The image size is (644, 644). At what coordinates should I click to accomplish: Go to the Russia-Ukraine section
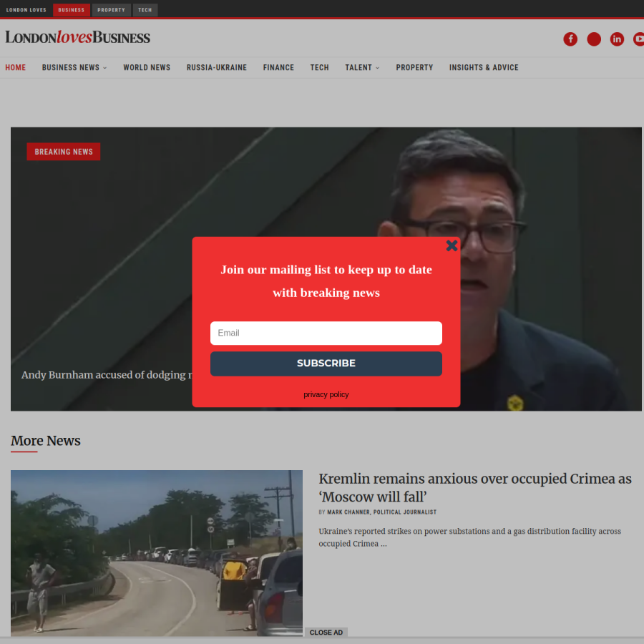(216, 67)
